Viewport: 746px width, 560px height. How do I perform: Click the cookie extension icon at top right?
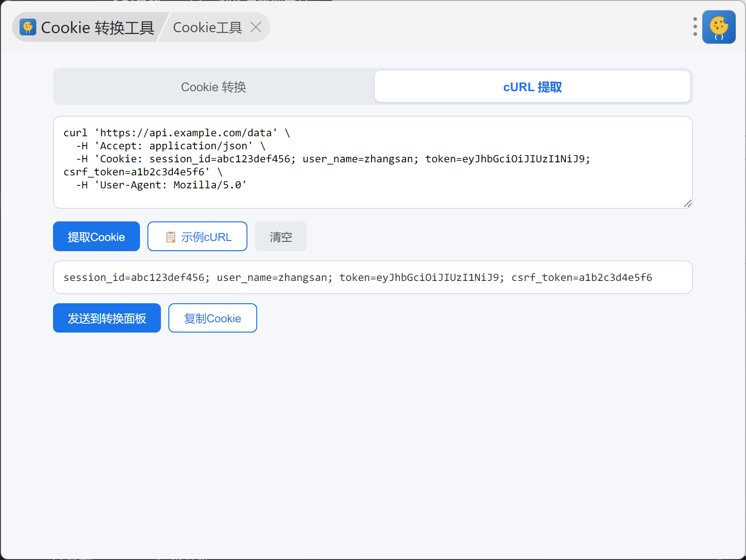719,27
